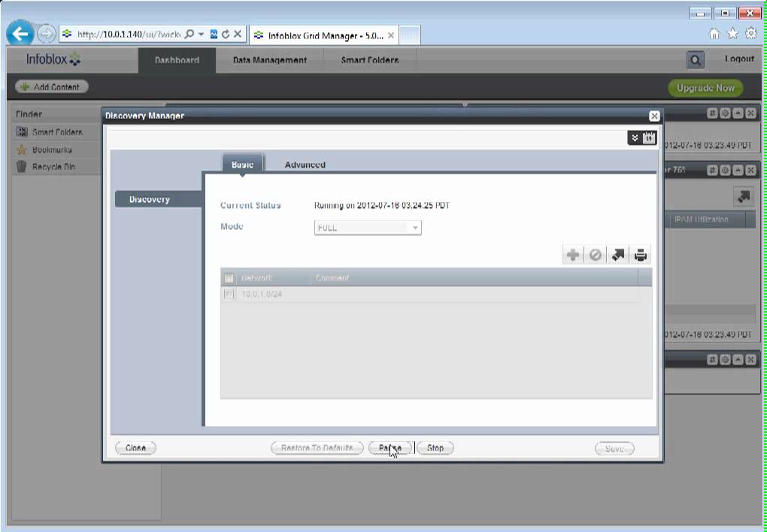Image resolution: width=767 pixels, height=532 pixels.
Task: Click the global search magnifier button
Action: [x=695, y=60]
